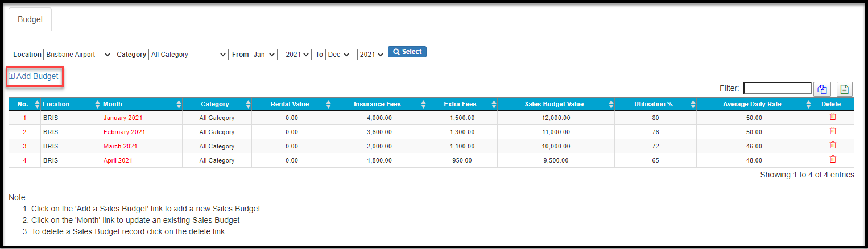Click the utilisation value 76

coord(655,132)
